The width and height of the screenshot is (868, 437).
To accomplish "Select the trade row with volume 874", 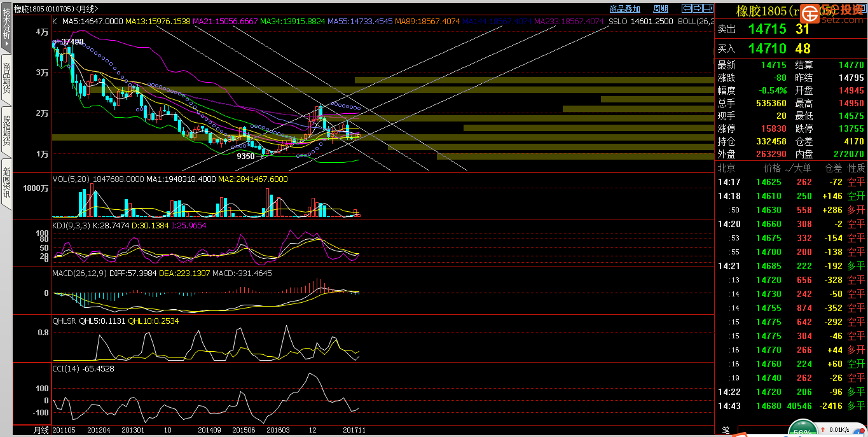I will [x=792, y=308].
